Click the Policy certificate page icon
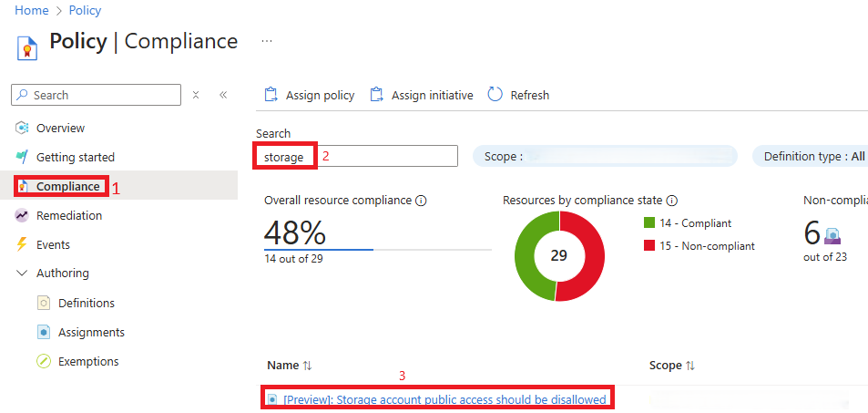868x413 pixels. 26,46
